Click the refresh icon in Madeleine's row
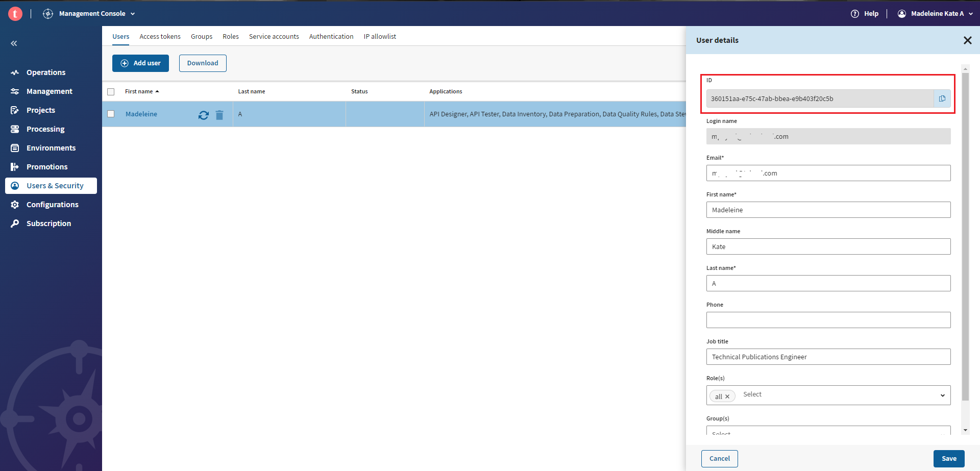 coord(204,115)
